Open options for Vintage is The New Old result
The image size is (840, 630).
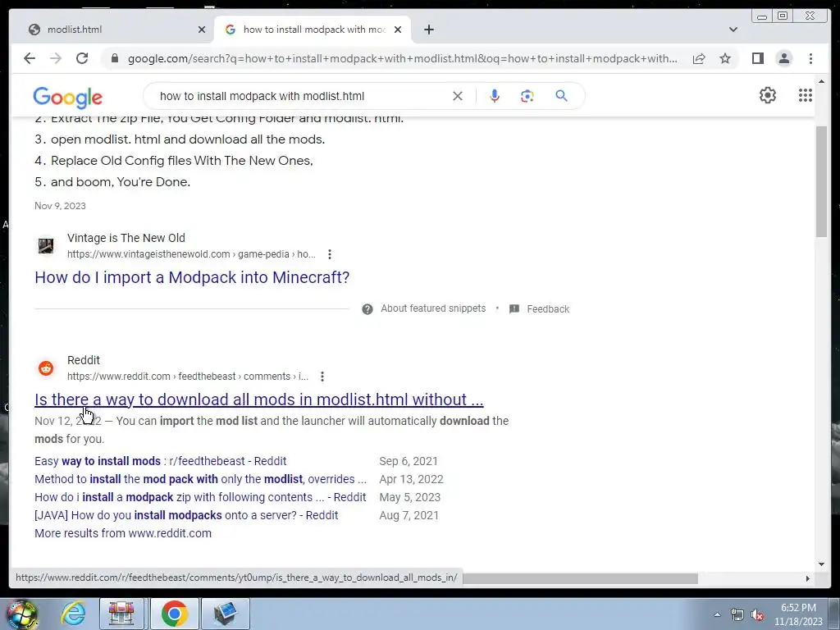coord(330,254)
